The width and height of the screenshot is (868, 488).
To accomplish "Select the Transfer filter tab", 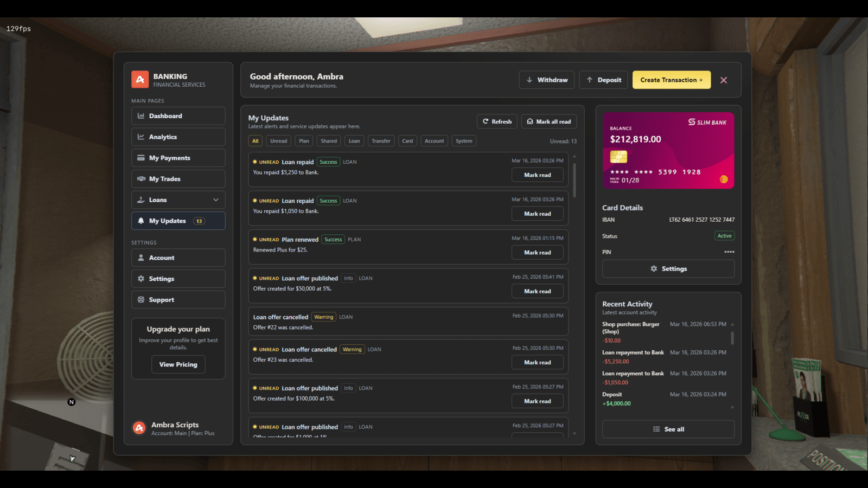I will tap(381, 141).
